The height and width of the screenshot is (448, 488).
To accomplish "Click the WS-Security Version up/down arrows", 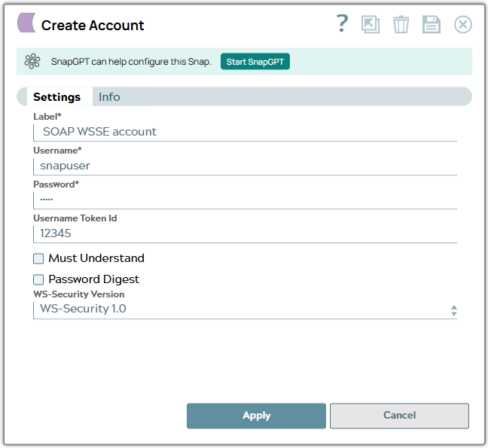I will point(454,310).
